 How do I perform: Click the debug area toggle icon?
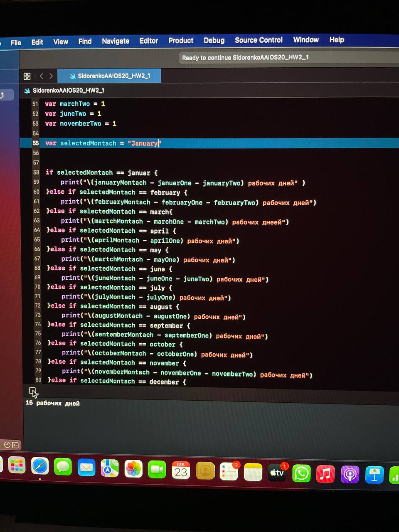coord(32,391)
